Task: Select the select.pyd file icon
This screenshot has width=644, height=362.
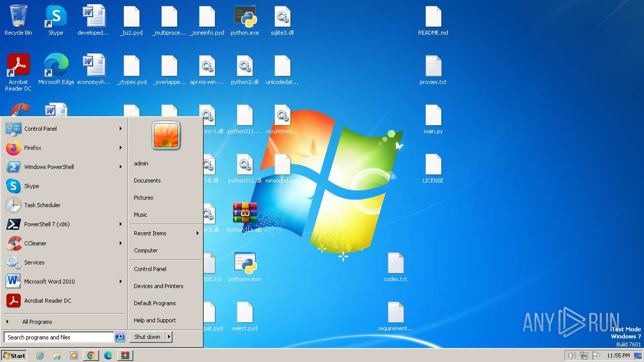Action: [x=245, y=316]
